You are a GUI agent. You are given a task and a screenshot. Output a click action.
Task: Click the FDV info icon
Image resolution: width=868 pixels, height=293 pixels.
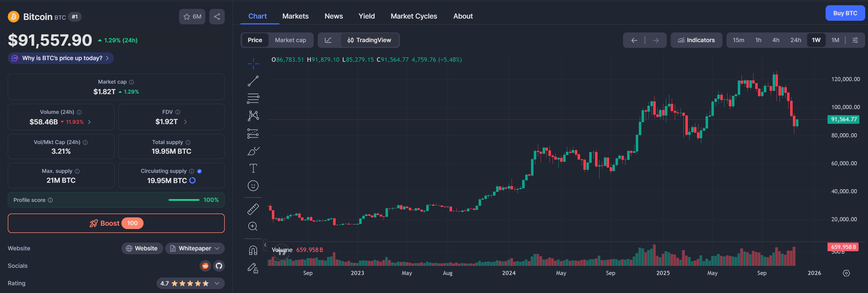(x=178, y=112)
